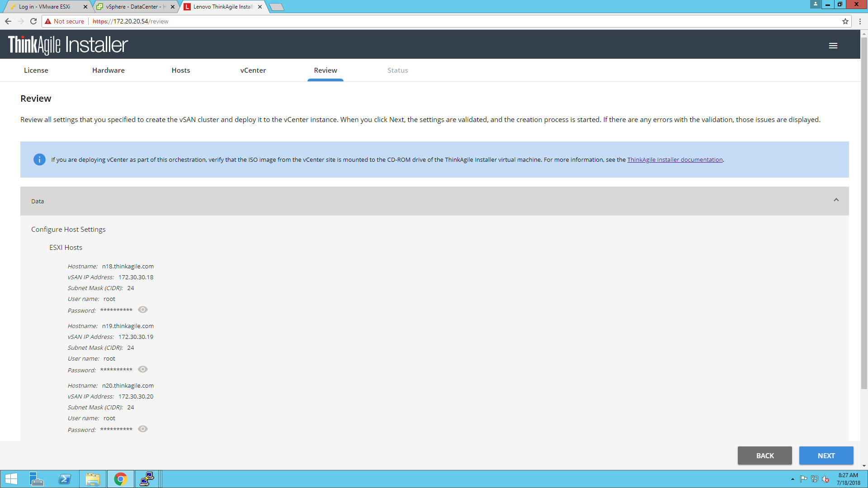Reveal the password for n18.thinkagile.com
Viewport: 868px width, 488px height.
click(x=143, y=310)
